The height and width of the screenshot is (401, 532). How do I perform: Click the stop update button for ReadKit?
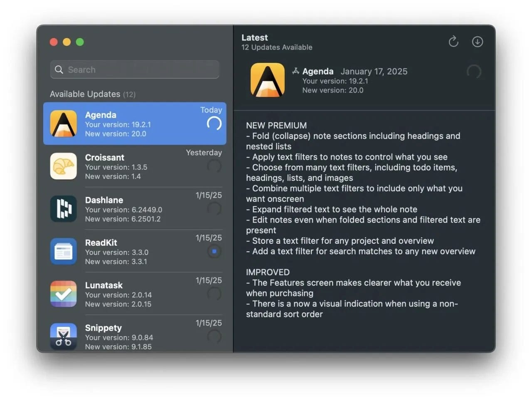[x=214, y=251]
